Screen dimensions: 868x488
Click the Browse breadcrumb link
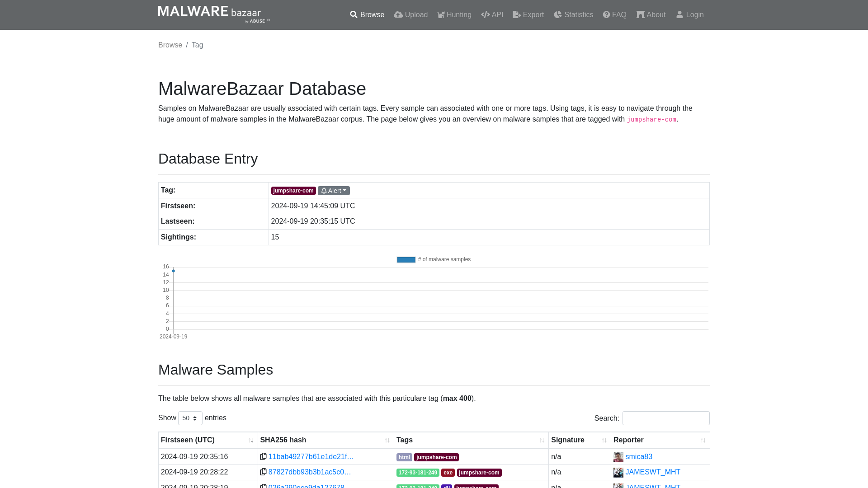point(170,45)
